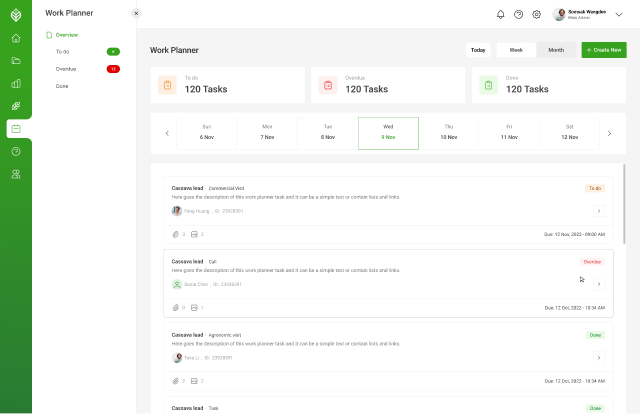Switch to Week view

coord(516,50)
